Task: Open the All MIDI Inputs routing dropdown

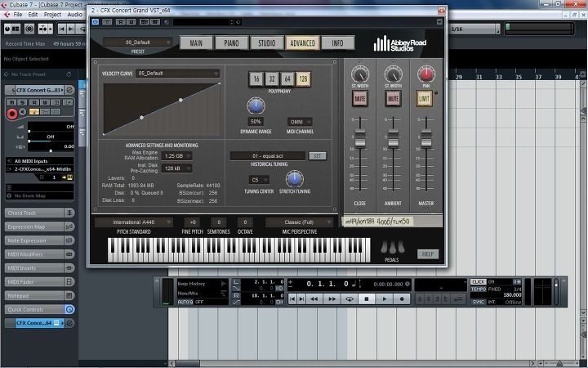Action: pos(40,161)
